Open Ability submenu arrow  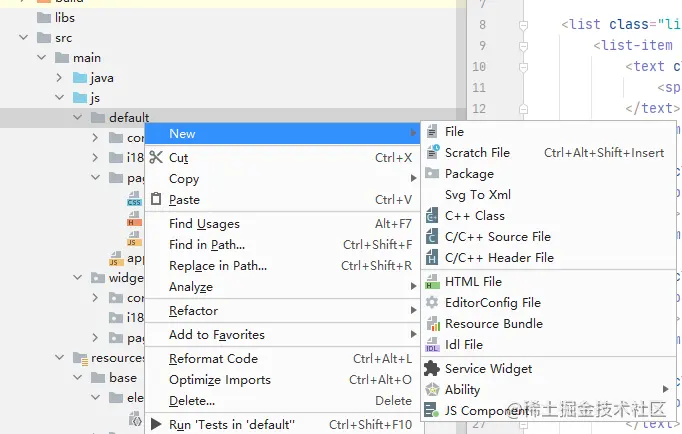click(665, 389)
